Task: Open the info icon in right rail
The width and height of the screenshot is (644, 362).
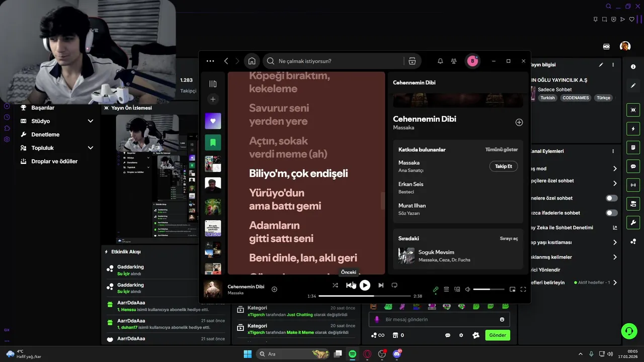Action: (633, 67)
